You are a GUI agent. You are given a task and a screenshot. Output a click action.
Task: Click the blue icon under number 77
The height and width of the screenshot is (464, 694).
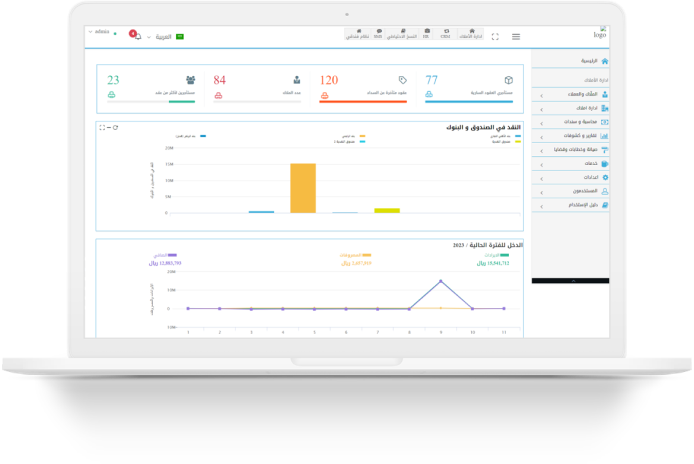[429, 94]
